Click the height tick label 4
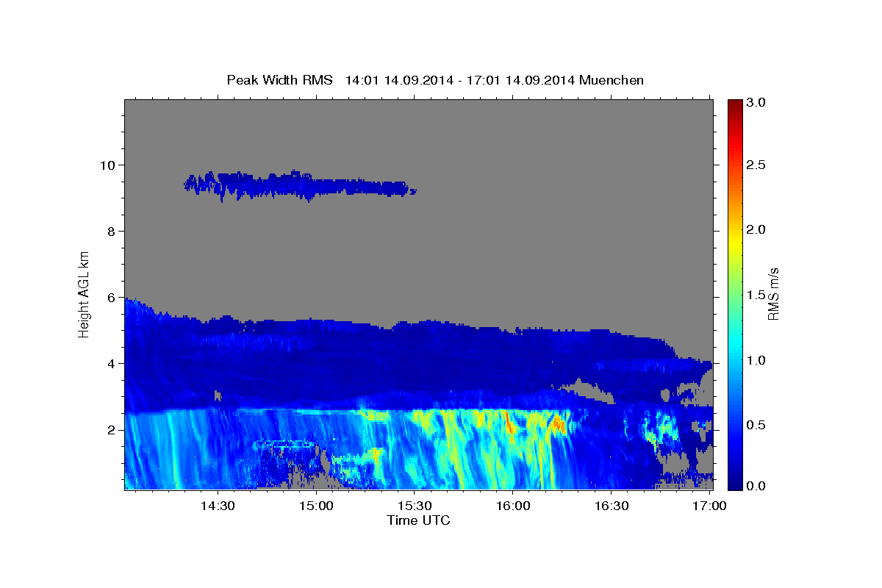This screenshot has height=588, width=882. [x=112, y=363]
